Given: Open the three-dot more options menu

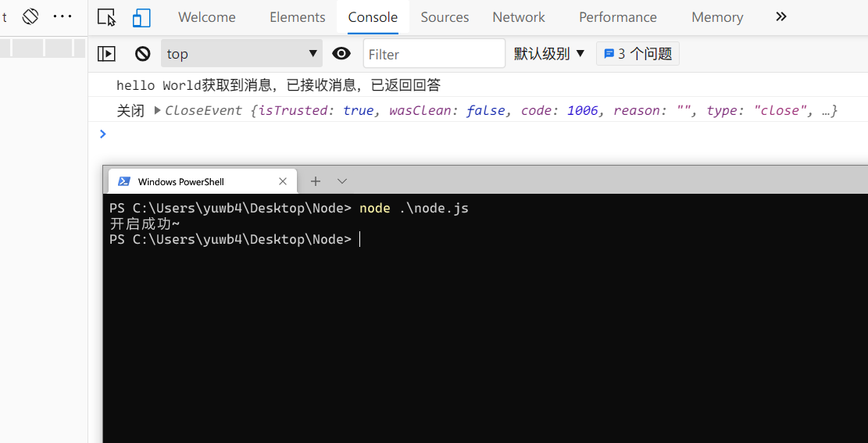Looking at the screenshot, I should [63, 16].
